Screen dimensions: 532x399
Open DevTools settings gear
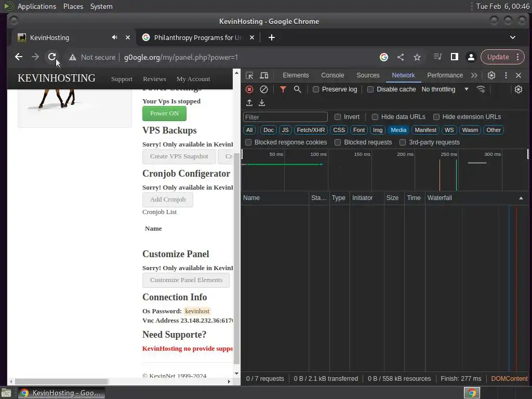491,75
